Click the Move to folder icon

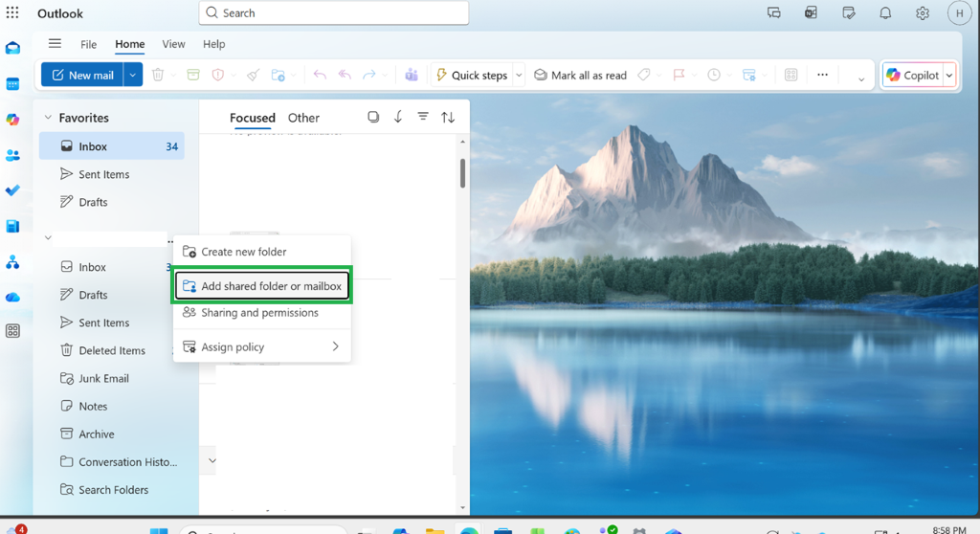pyautogui.click(x=278, y=75)
